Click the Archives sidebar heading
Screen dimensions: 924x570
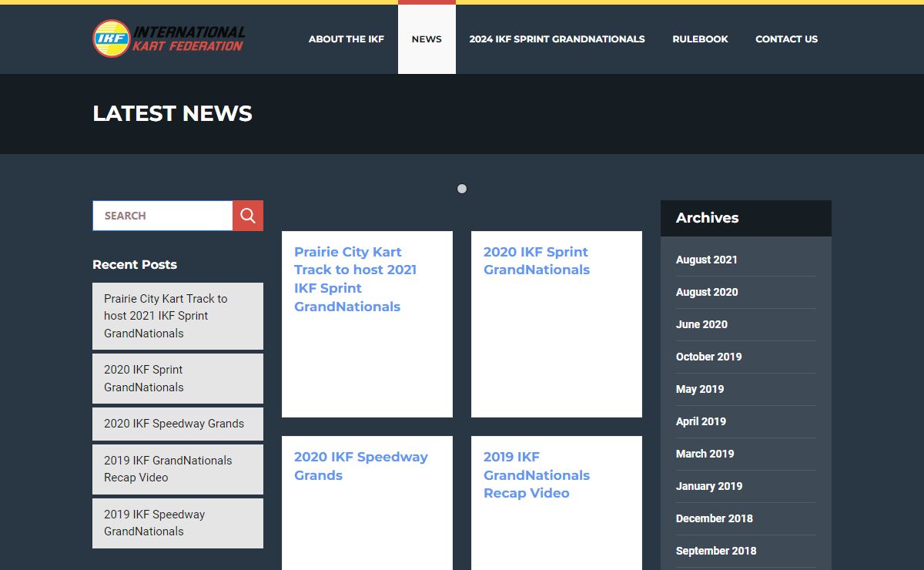[708, 218]
